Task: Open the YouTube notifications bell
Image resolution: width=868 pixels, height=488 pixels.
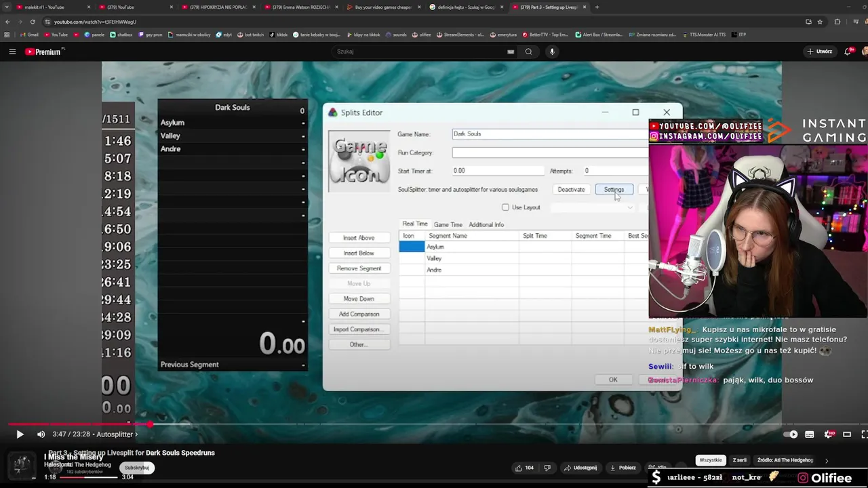Action: 849,52
